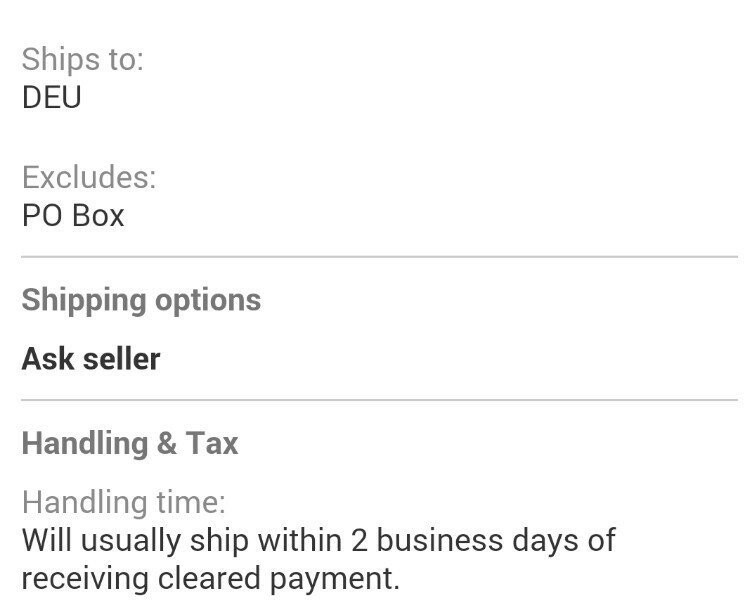Select the word 'payment.' in handling text

(335, 580)
